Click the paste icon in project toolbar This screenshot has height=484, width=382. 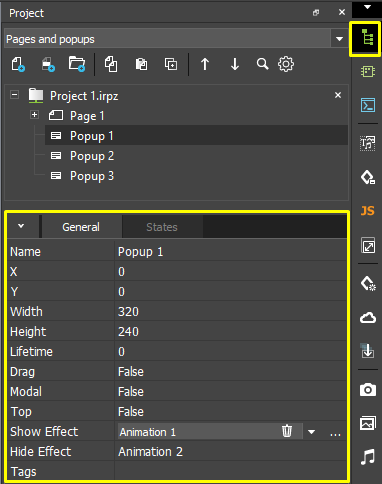(141, 64)
